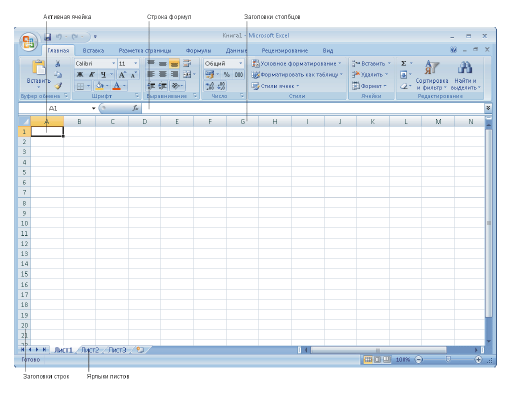The height and width of the screenshot is (399, 522).
Task: Select column header G
Action: pos(243,121)
